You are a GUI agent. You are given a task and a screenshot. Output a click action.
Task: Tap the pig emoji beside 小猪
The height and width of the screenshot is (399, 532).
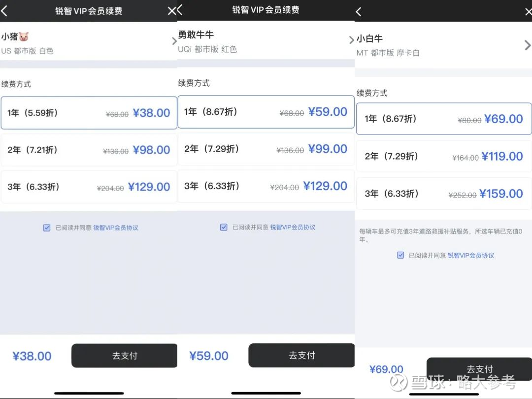pos(24,36)
